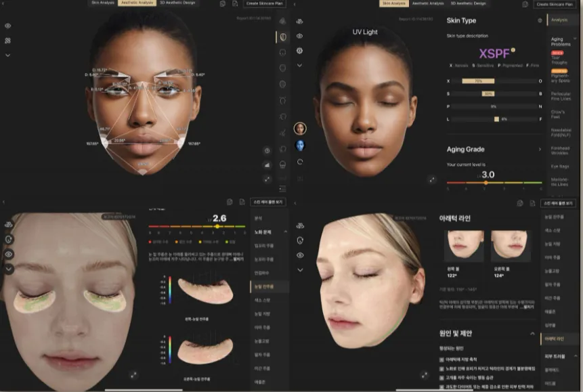Collapse 원인 및 제안 section
This screenshot has width=583, height=392.
tap(532, 334)
